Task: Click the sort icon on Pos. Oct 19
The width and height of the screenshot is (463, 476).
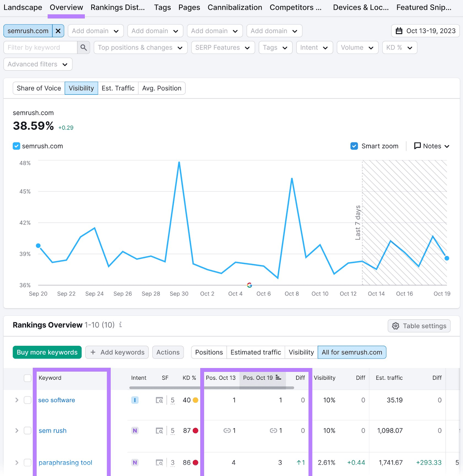Action: coord(278,378)
